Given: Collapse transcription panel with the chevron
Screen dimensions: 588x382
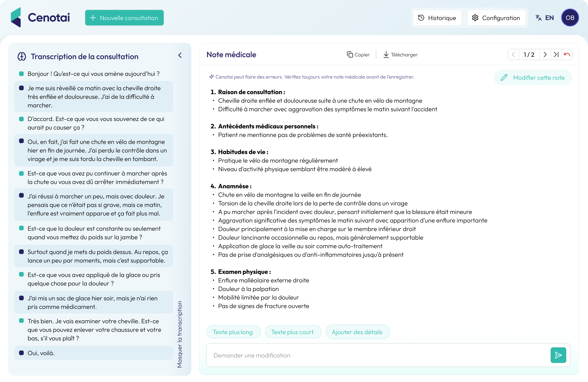Looking at the screenshot, I should point(180,55).
